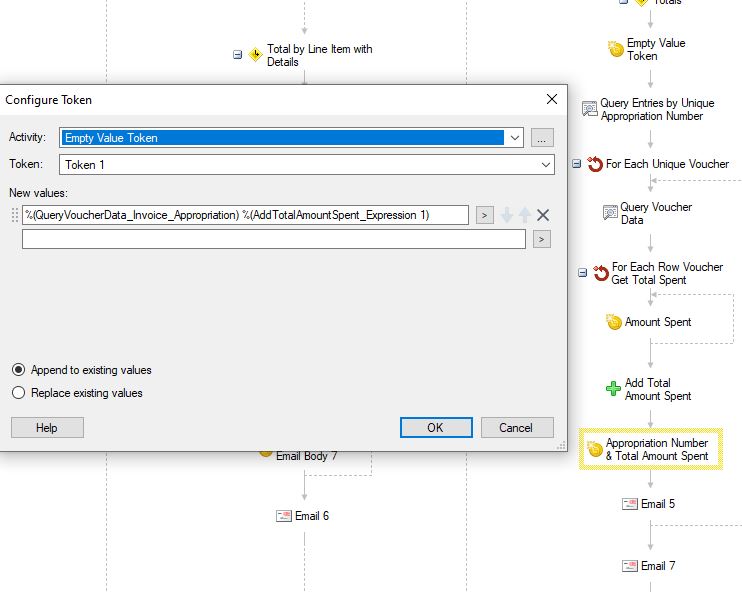The height and width of the screenshot is (592, 742).
Task: Click the Empty Value Token activity icon
Action: coord(616,49)
